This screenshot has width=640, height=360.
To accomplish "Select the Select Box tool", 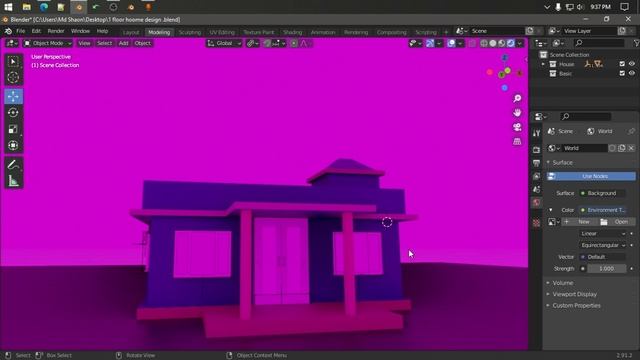I will tap(13, 61).
